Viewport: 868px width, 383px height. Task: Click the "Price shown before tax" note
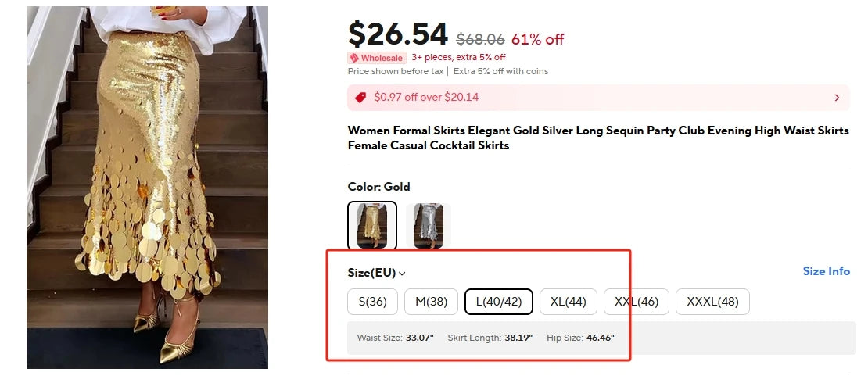pyautogui.click(x=396, y=71)
